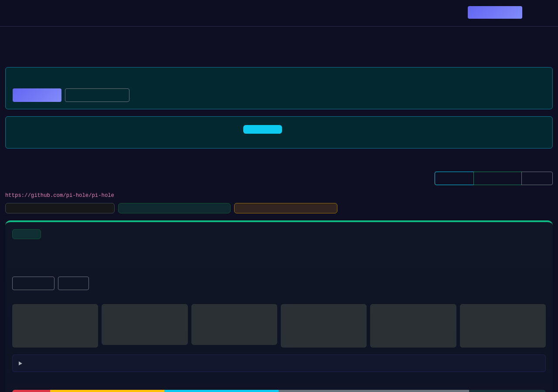Select the gray-outlined segment of the button group
The width and height of the screenshot is (558, 392).
click(x=537, y=178)
